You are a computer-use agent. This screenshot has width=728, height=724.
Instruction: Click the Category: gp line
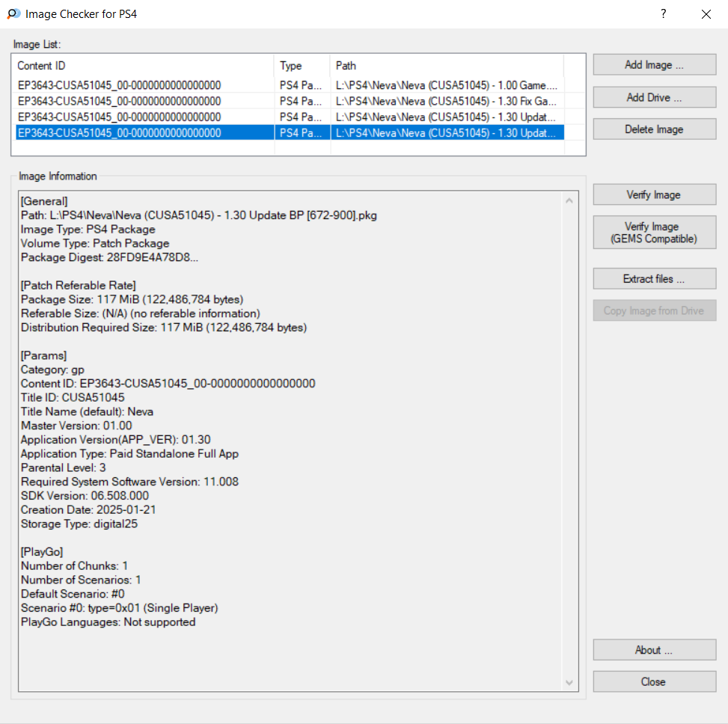coord(53,370)
